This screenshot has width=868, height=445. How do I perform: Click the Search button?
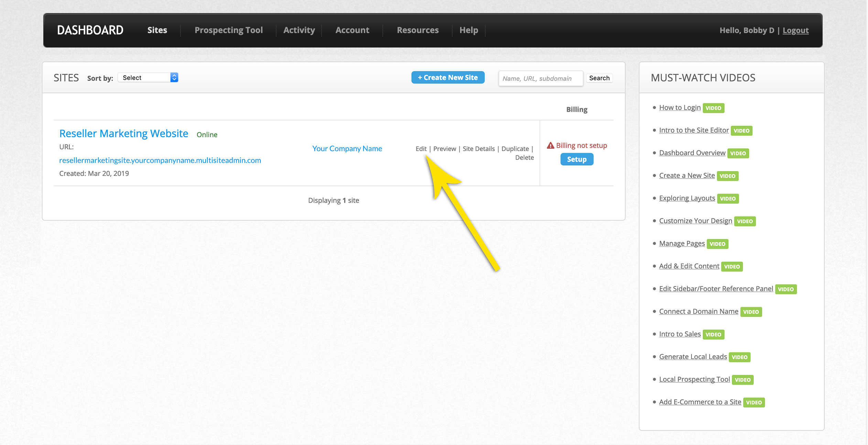point(599,78)
